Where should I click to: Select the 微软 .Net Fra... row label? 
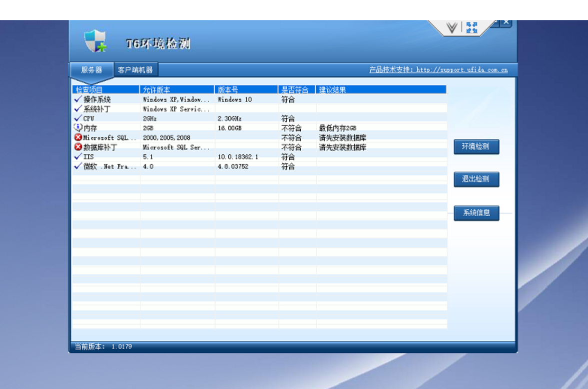point(110,166)
